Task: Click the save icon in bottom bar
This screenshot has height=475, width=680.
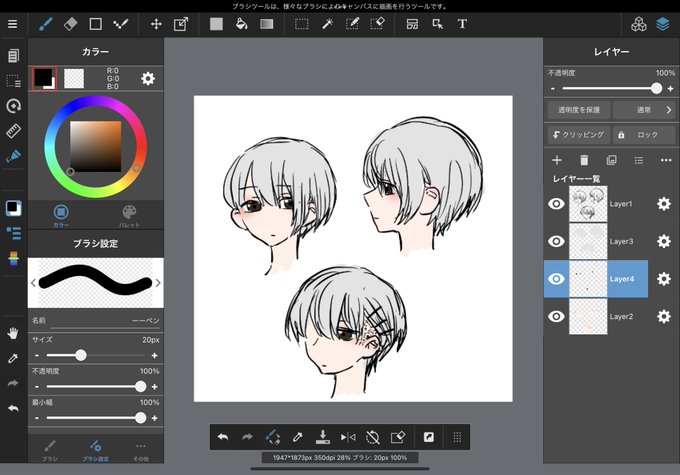Action: [x=323, y=437]
